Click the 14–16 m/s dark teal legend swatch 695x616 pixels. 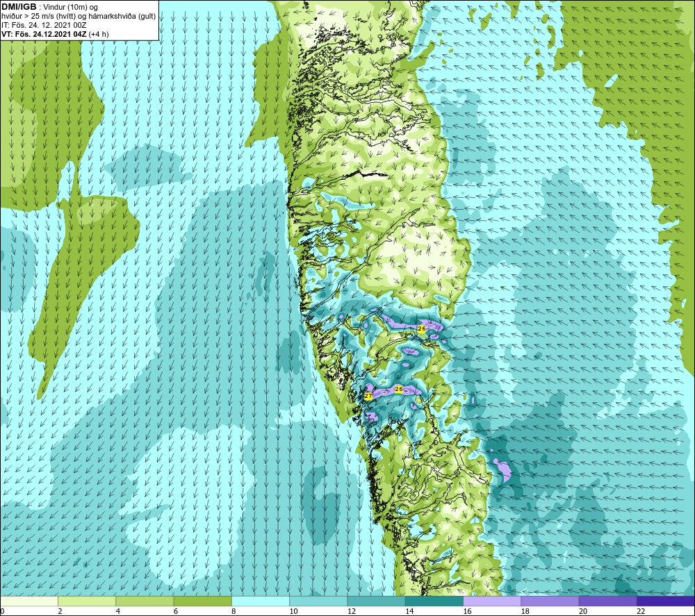[x=434, y=601]
